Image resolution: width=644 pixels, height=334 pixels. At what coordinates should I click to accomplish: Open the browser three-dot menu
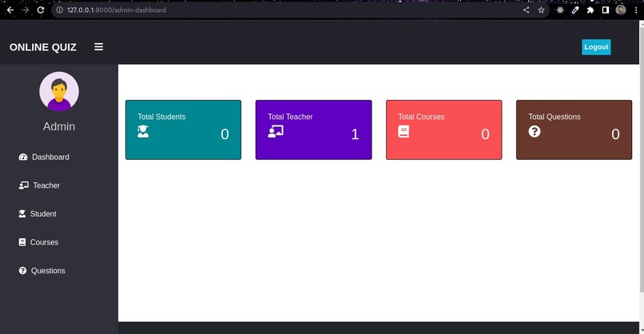pyautogui.click(x=636, y=10)
